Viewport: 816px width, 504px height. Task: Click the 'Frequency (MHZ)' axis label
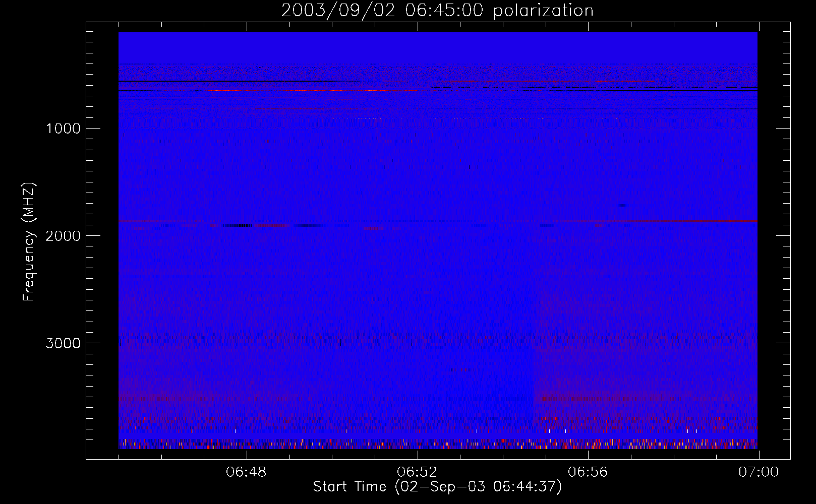[29, 242]
